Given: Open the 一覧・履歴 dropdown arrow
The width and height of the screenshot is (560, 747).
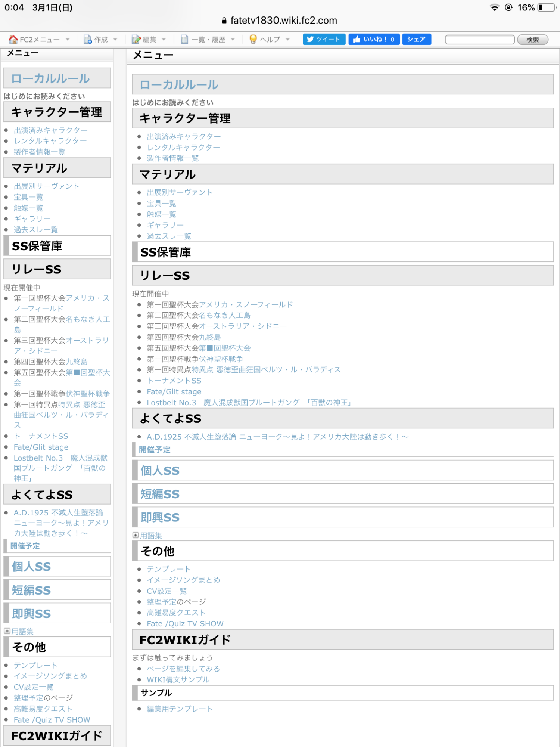Looking at the screenshot, I should [x=233, y=39].
